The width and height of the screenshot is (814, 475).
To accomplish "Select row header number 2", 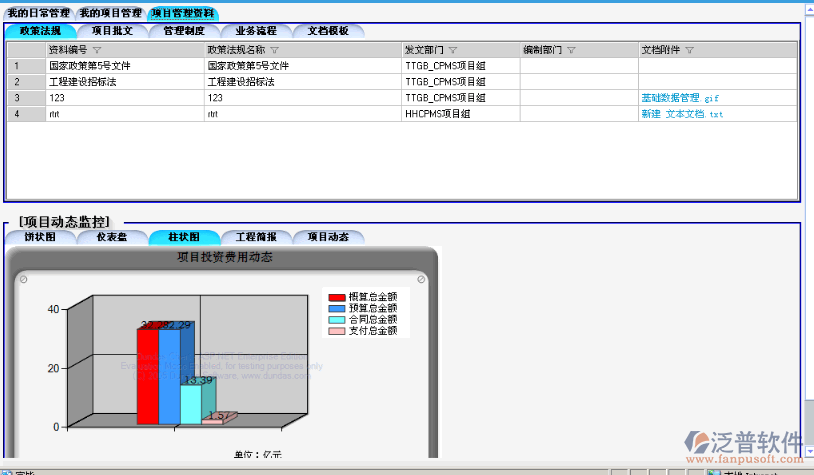I will [26, 82].
